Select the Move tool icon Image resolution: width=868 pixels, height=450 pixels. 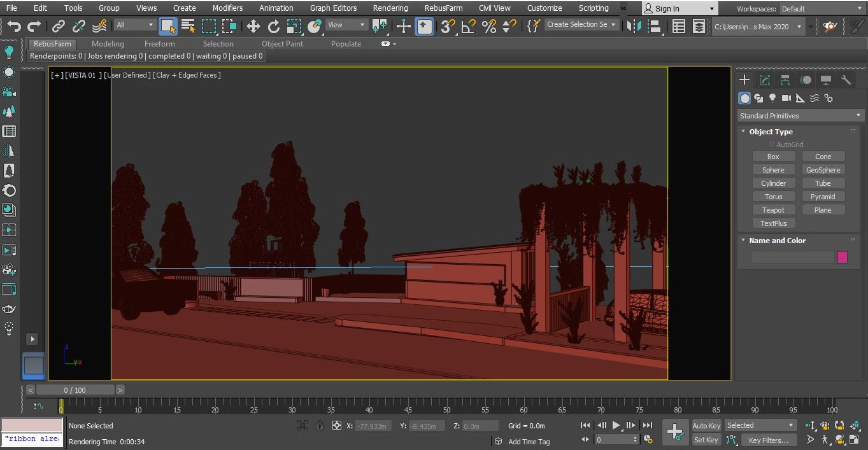pos(253,26)
